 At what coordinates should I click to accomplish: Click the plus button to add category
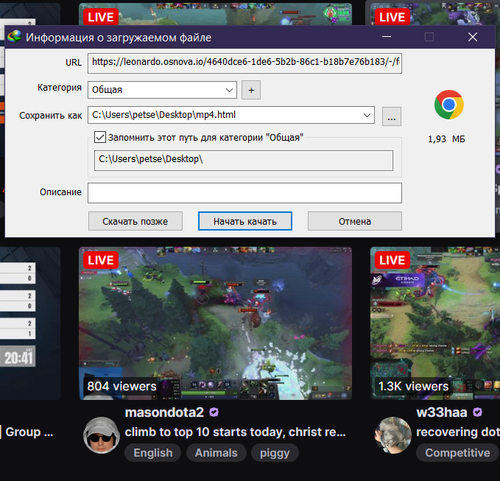(x=251, y=90)
